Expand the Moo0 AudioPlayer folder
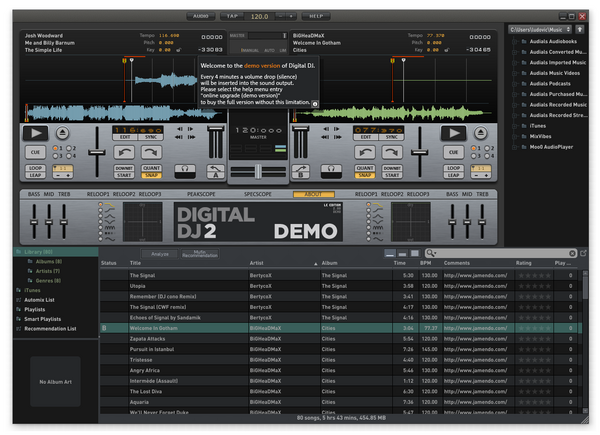 pos(515,147)
